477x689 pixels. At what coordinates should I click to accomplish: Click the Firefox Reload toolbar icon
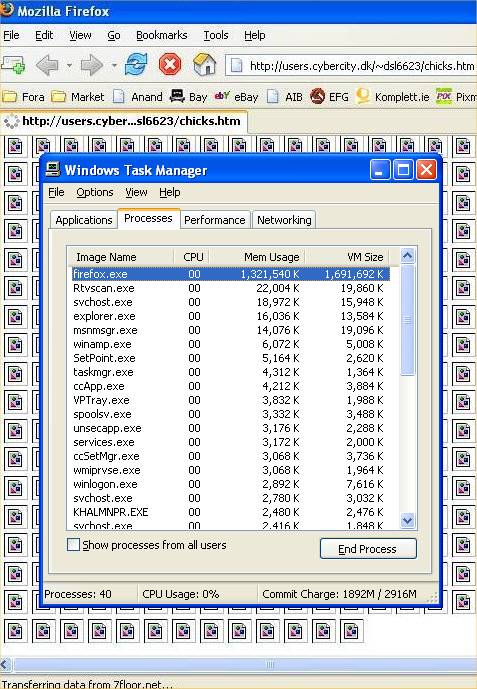[136, 65]
